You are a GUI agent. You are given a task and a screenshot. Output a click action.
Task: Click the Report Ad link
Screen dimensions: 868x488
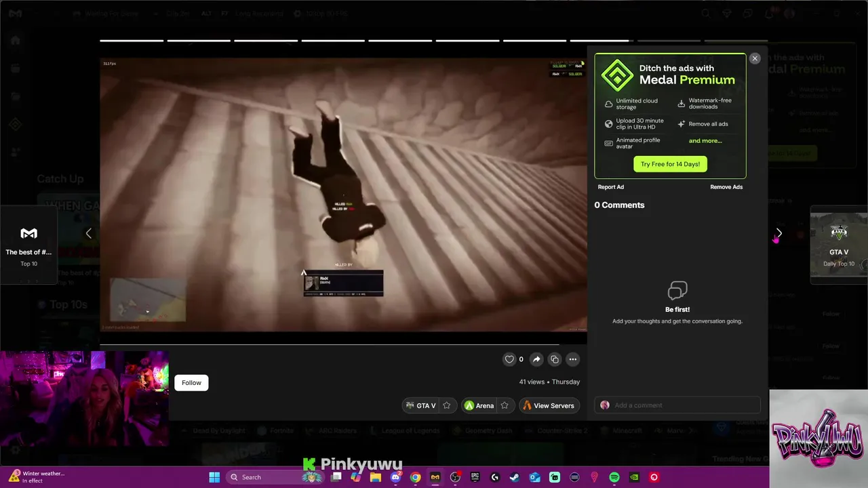611,187
